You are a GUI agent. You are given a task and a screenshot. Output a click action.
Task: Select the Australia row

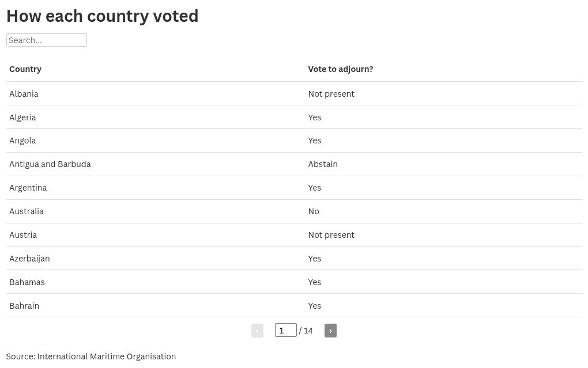pos(27,211)
